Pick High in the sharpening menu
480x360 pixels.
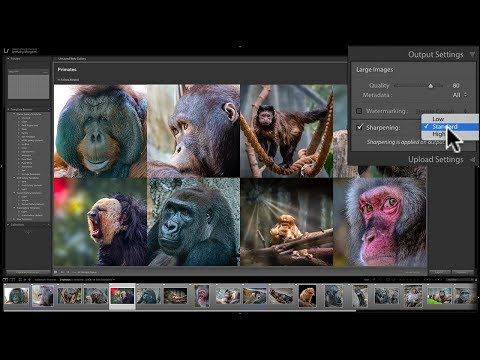click(x=450, y=134)
